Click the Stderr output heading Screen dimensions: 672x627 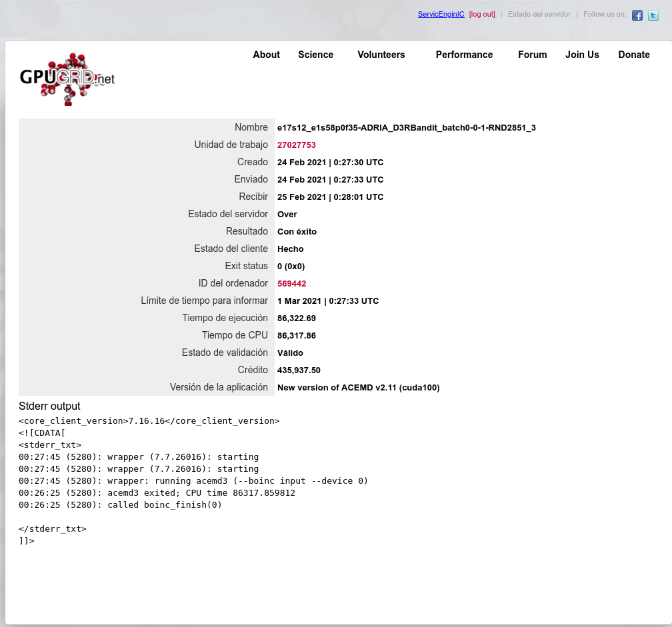[x=49, y=406]
